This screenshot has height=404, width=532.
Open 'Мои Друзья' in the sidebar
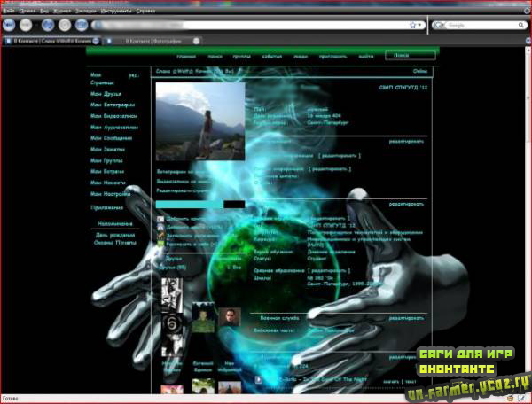(x=106, y=94)
